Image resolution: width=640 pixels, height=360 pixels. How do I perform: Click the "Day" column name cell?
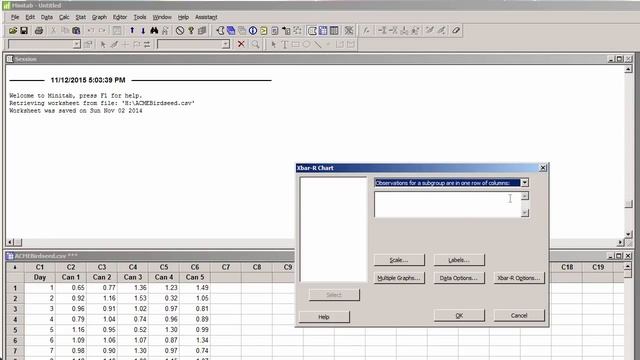[x=40, y=277]
